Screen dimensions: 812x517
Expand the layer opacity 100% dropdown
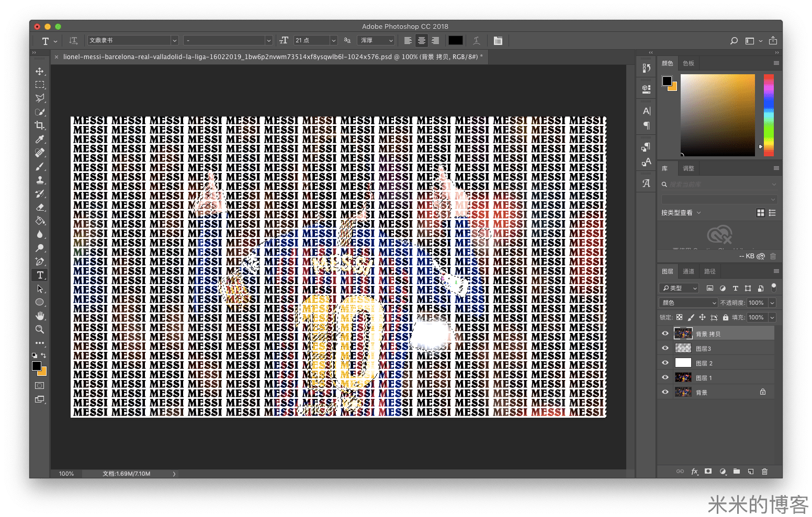[x=772, y=303]
